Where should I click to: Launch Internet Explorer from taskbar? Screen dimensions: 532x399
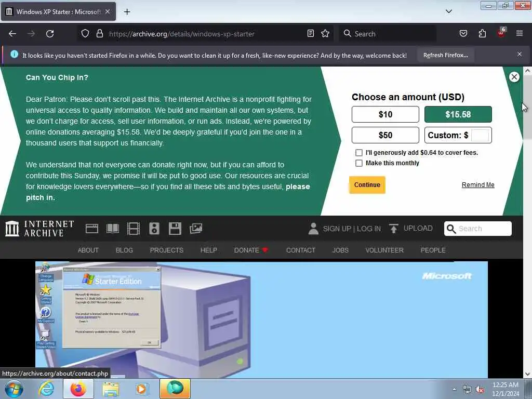(x=46, y=389)
